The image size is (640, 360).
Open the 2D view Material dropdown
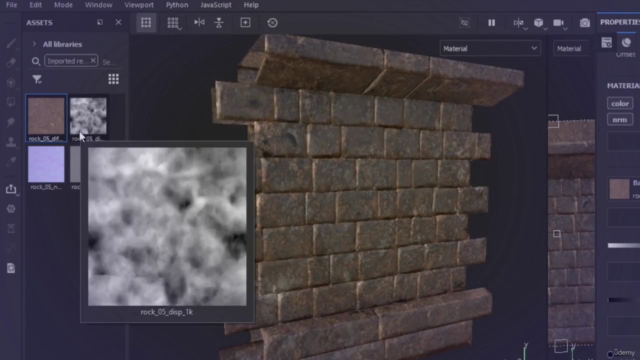tap(571, 48)
